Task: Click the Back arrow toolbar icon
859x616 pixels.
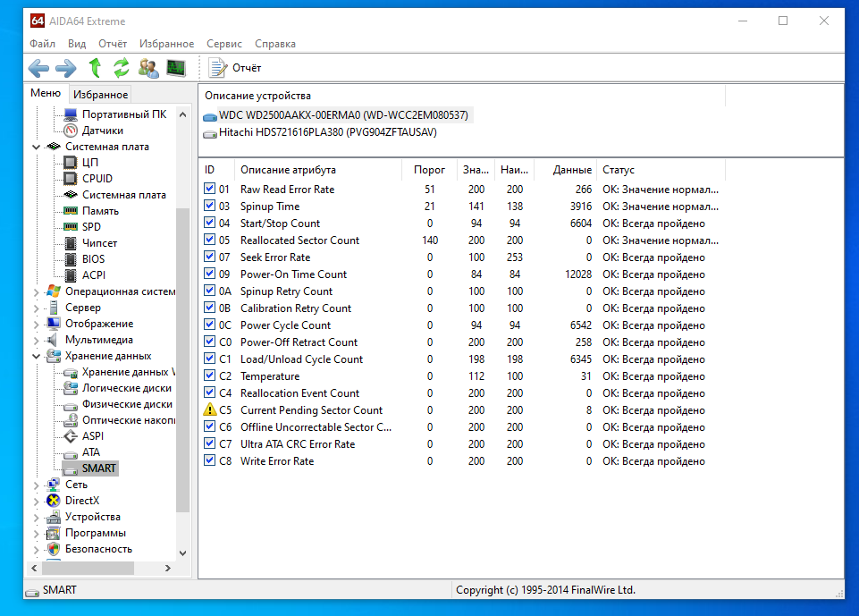Action: tap(38, 68)
